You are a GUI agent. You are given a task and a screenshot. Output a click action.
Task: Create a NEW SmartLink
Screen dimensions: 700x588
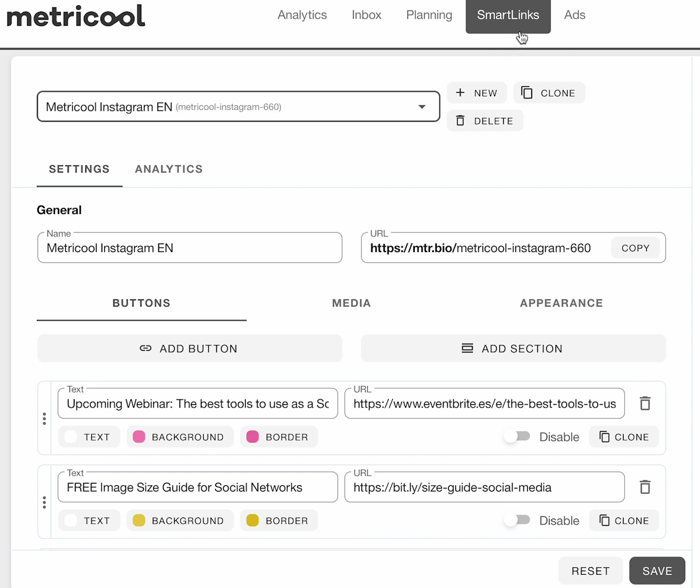click(477, 93)
